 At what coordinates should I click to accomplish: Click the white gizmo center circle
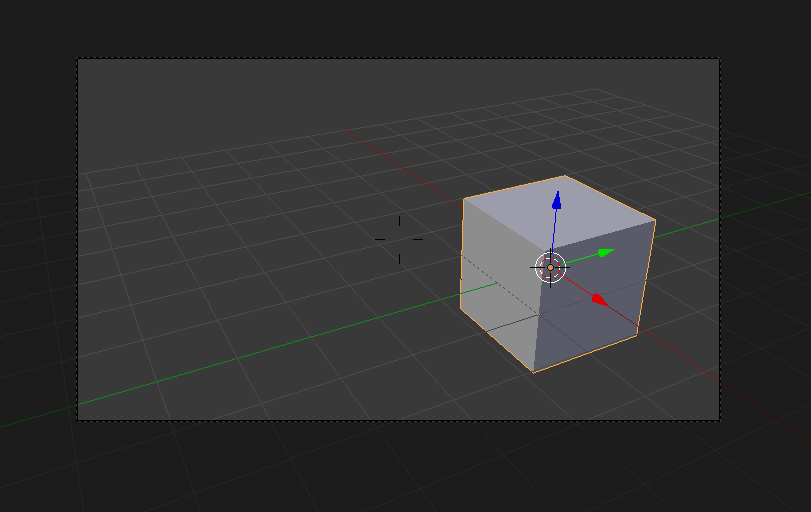(x=550, y=267)
